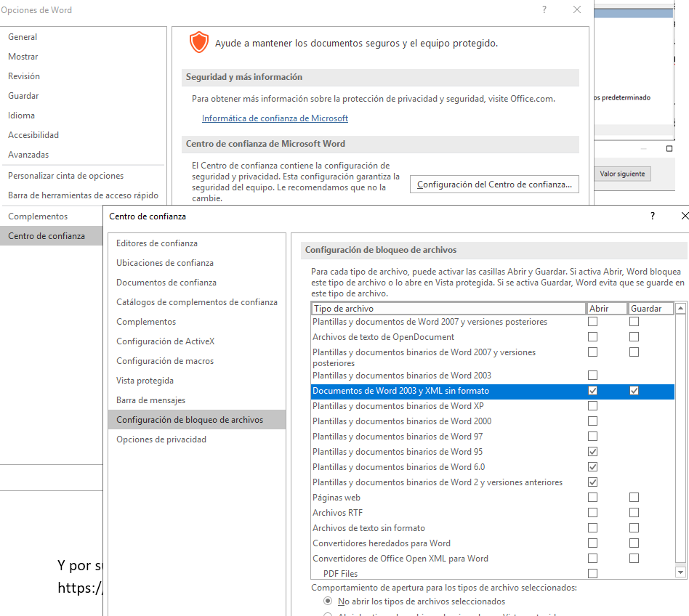Uncheck Abrir for Word 2003 y XML sin formato

(593, 391)
